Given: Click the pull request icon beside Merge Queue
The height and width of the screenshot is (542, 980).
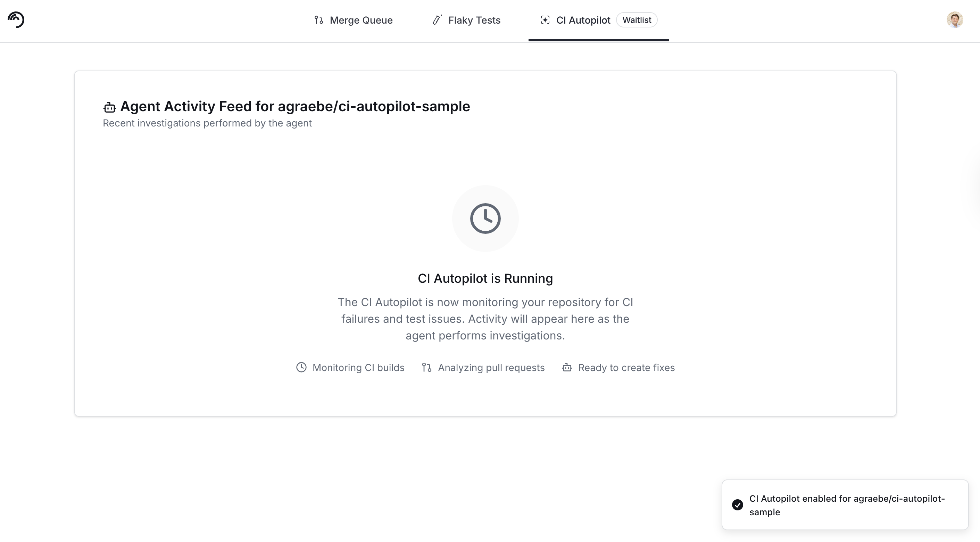Looking at the screenshot, I should 319,20.
